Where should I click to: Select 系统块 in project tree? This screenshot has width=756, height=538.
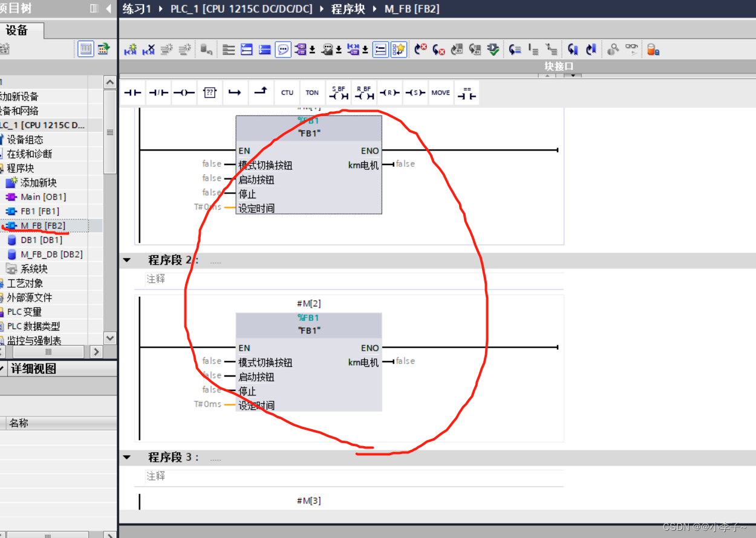tap(34, 269)
